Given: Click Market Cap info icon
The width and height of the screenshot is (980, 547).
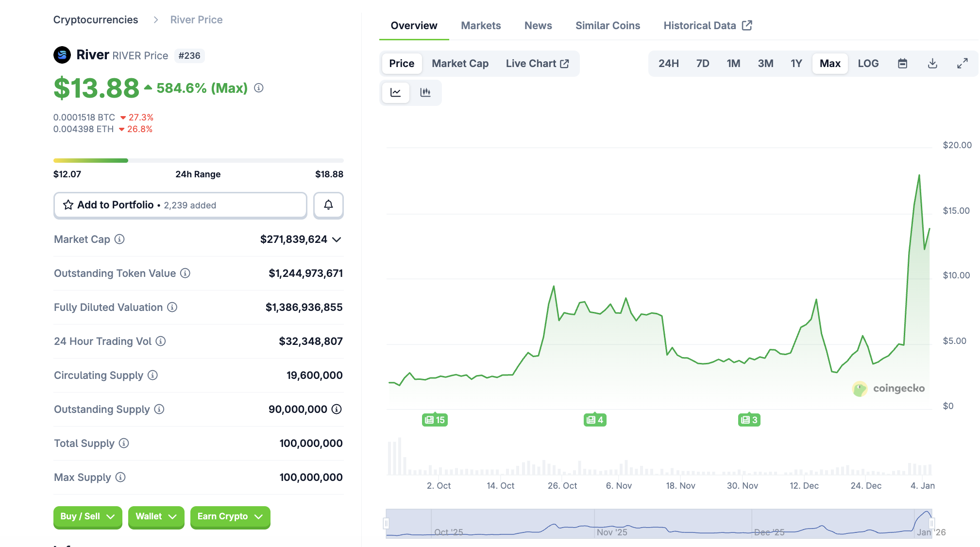Looking at the screenshot, I should pyautogui.click(x=119, y=239).
